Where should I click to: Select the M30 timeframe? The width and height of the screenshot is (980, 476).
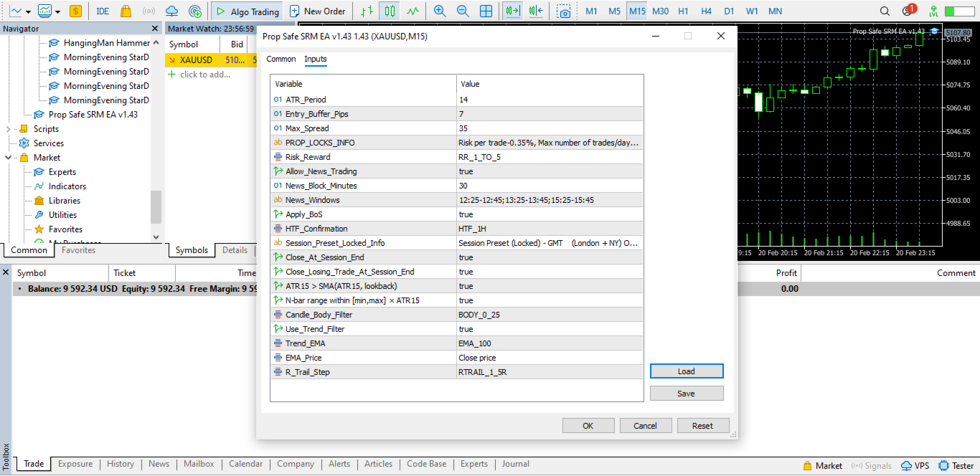coord(660,11)
